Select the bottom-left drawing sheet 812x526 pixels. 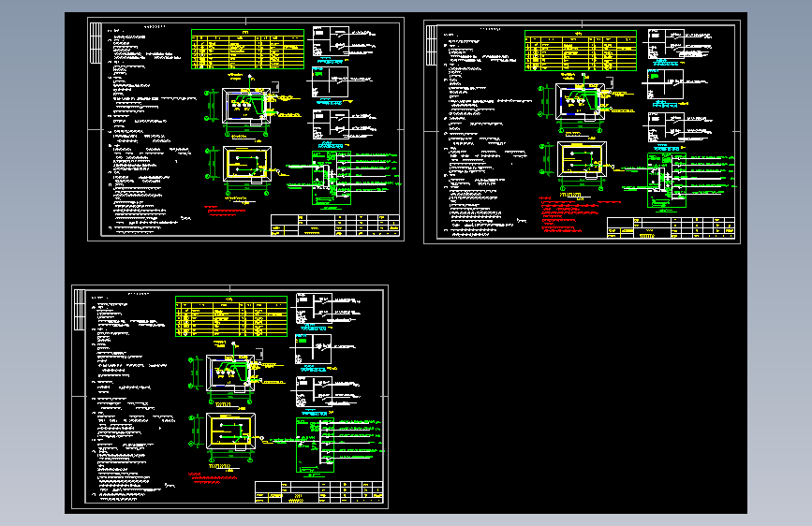tap(230, 397)
